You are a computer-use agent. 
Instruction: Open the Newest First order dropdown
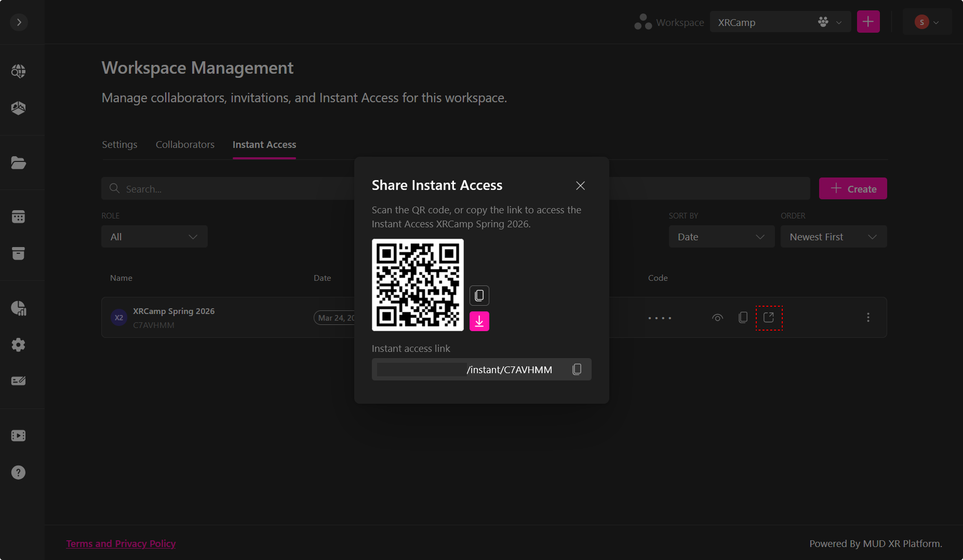pos(833,237)
